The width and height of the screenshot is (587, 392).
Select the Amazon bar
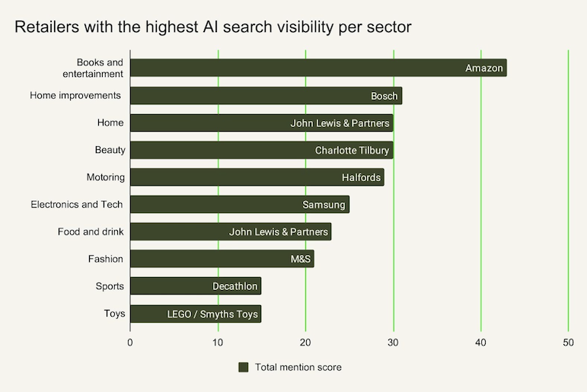(318, 68)
